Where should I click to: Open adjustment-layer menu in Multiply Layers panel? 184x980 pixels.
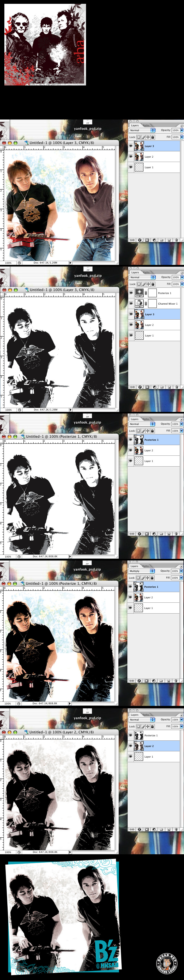pyautogui.click(x=154, y=681)
